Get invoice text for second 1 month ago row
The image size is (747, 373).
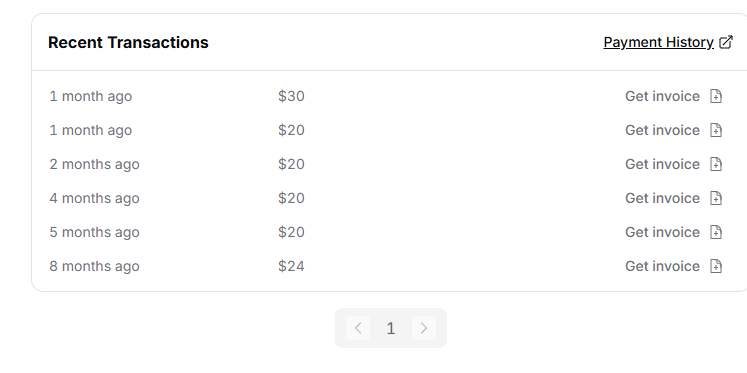[x=662, y=130]
